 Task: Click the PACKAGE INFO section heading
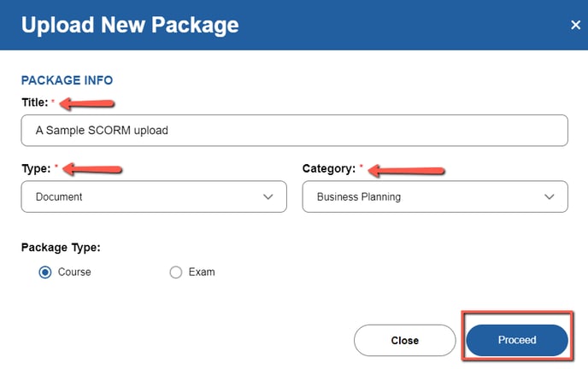coord(67,80)
